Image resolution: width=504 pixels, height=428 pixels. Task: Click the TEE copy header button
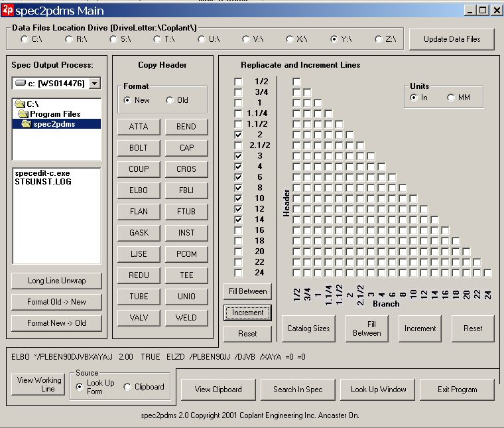186,275
